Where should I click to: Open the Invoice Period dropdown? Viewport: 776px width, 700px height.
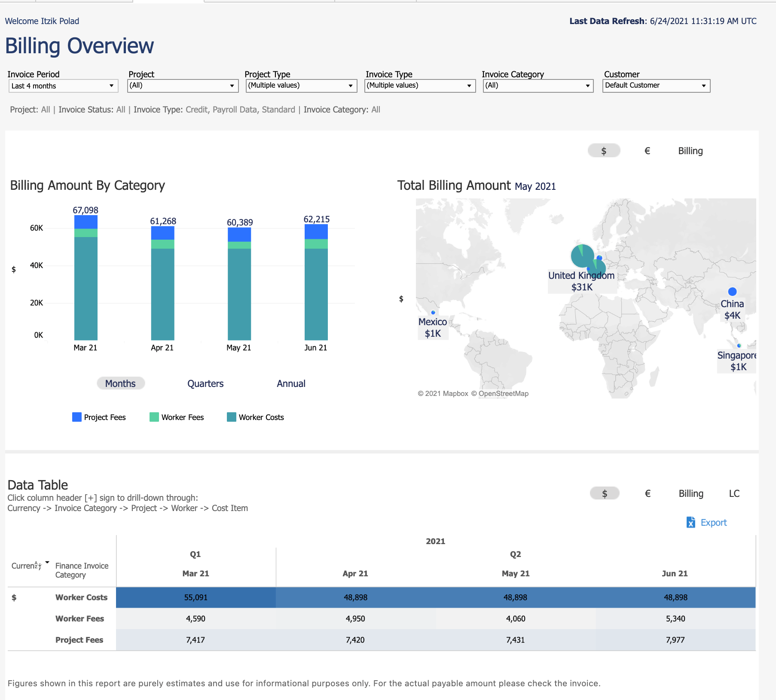(x=112, y=85)
